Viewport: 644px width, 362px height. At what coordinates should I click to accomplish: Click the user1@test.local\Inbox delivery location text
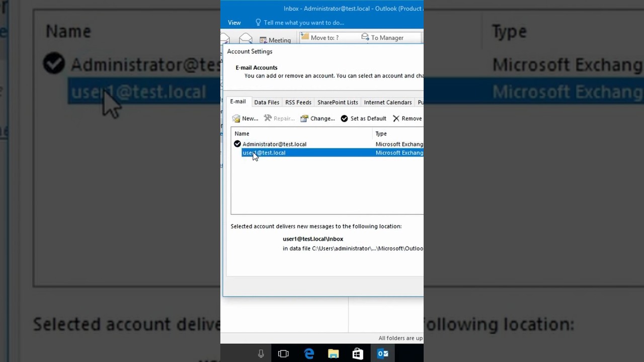tap(313, 239)
